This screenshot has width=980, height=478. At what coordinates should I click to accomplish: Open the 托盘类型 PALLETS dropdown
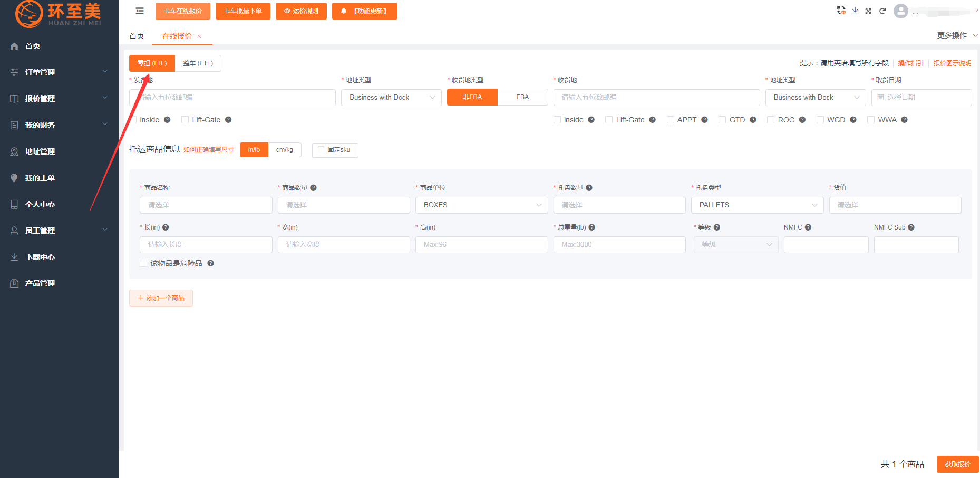pyautogui.click(x=757, y=205)
